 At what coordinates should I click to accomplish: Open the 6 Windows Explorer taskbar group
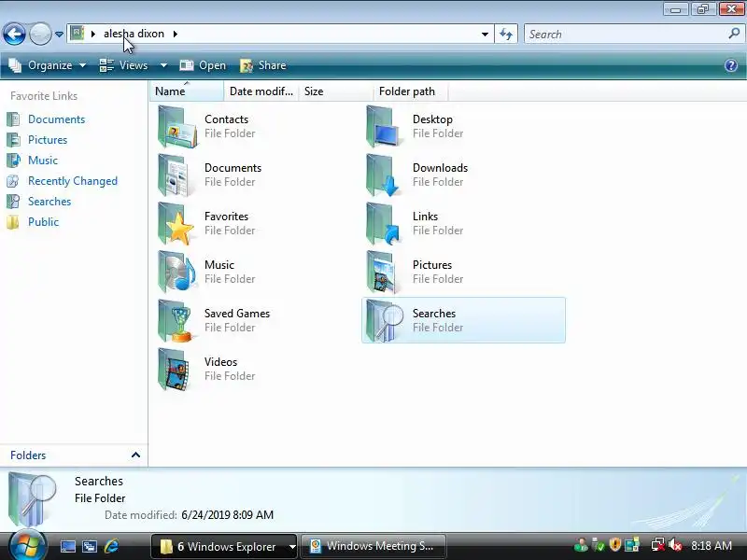224,546
